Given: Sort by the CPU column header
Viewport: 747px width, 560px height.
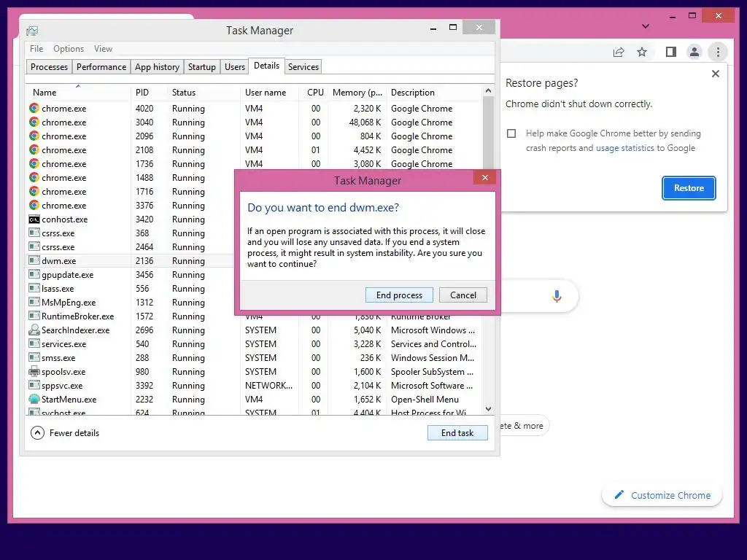Looking at the screenshot, I should 314,93.
